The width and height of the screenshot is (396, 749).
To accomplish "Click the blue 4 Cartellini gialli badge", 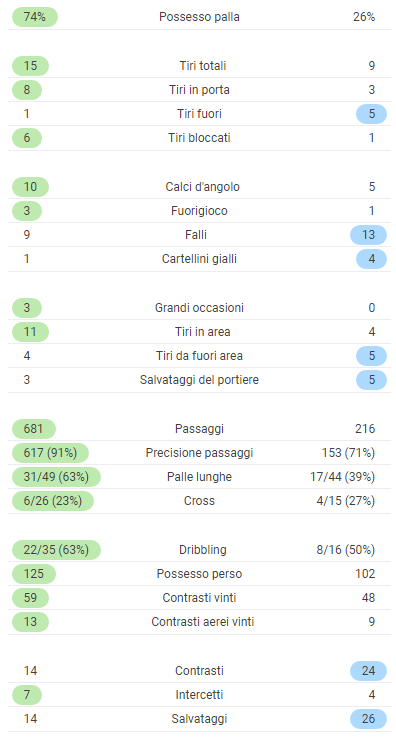I will [371, 259].
